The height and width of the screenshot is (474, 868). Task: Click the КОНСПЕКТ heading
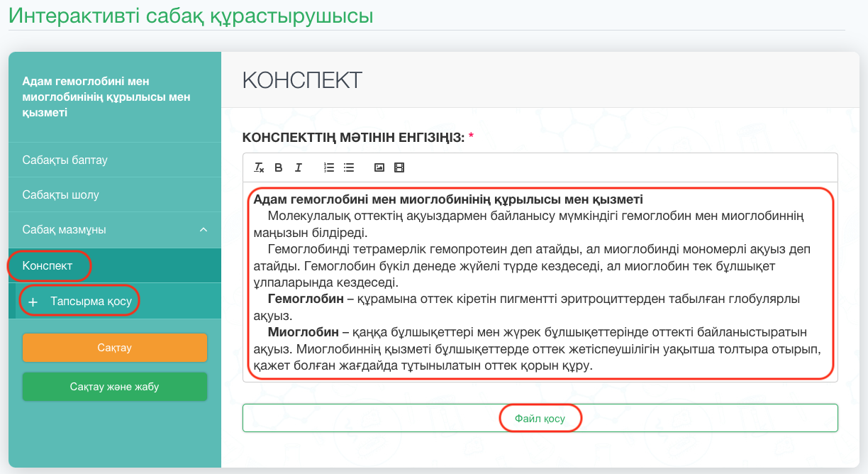point(302,80)
